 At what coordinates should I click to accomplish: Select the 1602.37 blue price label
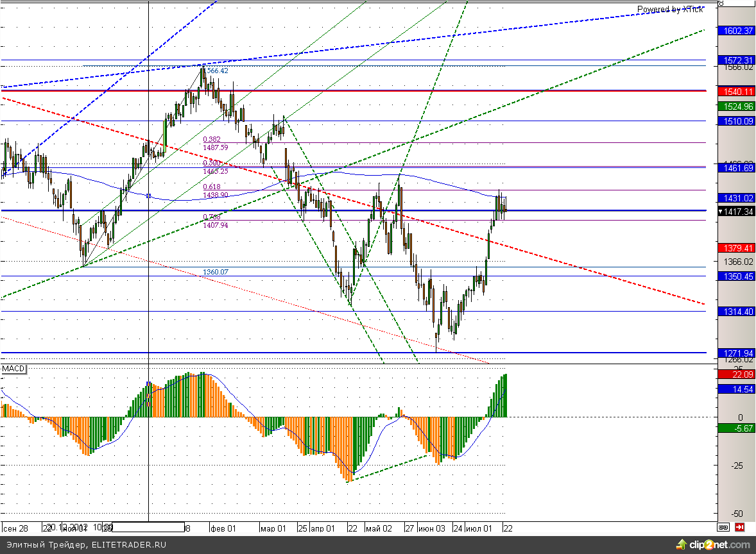[737, 31]
